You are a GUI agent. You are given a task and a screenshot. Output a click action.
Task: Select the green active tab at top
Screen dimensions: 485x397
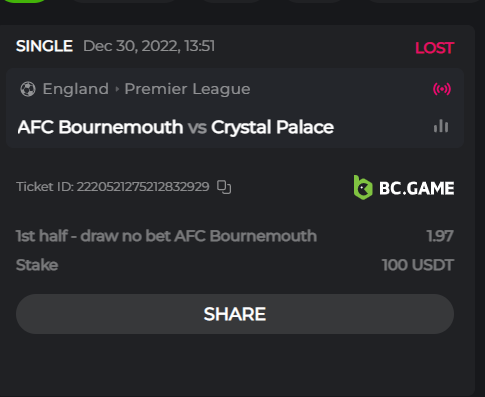pos(25,1)
